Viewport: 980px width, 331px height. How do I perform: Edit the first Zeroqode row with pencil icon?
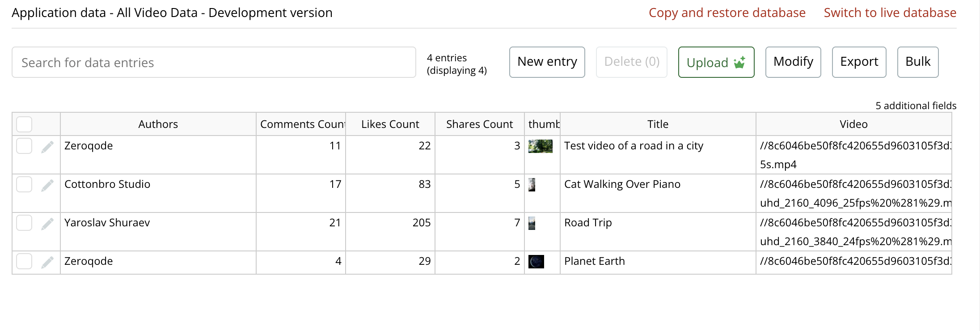click(47, 147)
